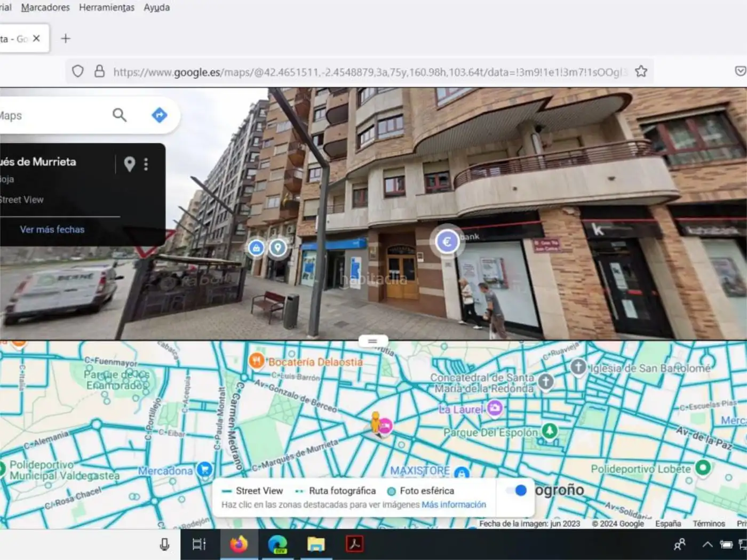Click the taskbar microphone icon
This screenshot has width=747, height=560.
point(164,545)
